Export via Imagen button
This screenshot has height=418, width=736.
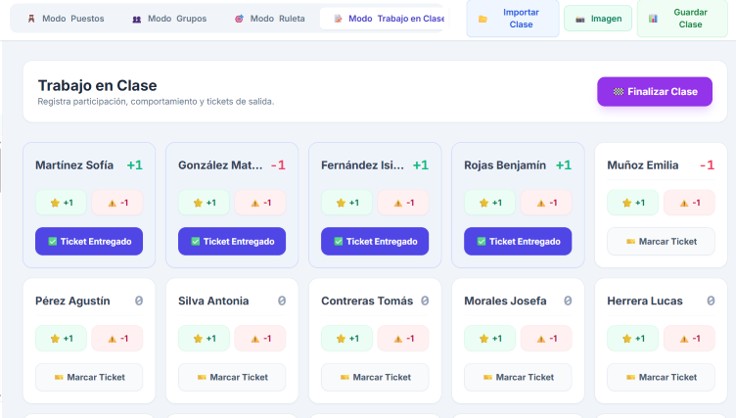tap(598, 19)
